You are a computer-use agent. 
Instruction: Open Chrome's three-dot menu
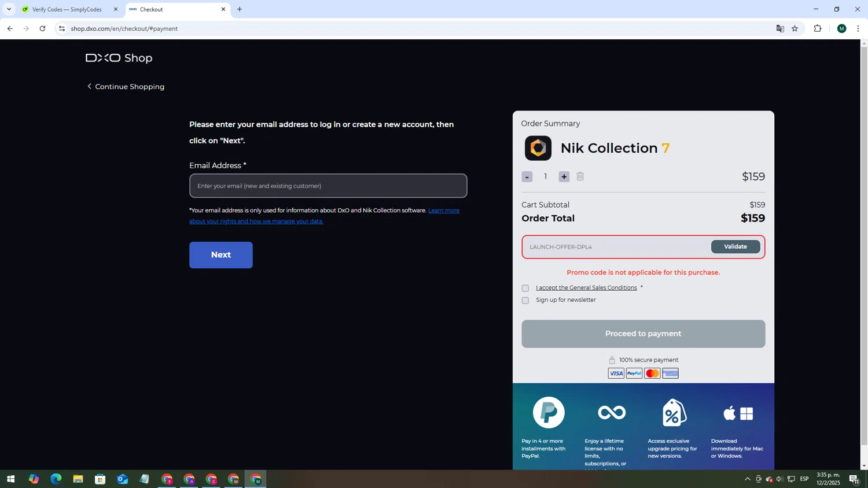click(858, 28)
